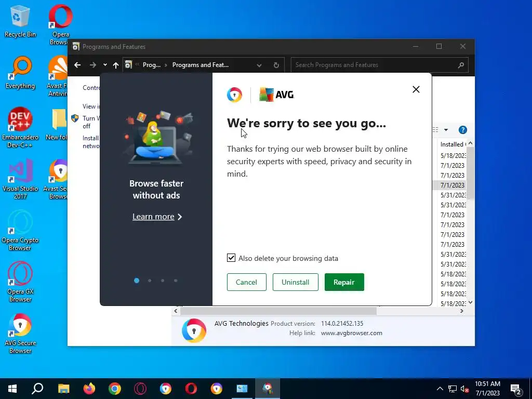
Task: Close the AVG dialog with the X
Action: 416,89
